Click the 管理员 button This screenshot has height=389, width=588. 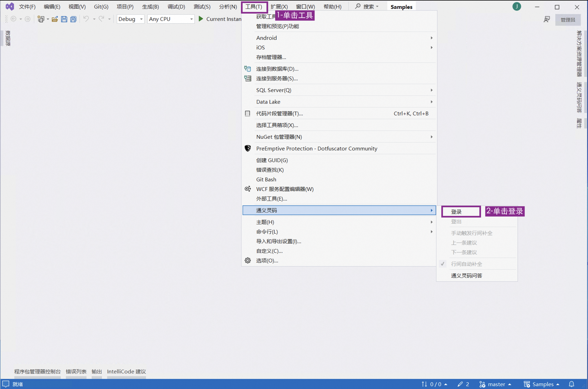(568, 19)
